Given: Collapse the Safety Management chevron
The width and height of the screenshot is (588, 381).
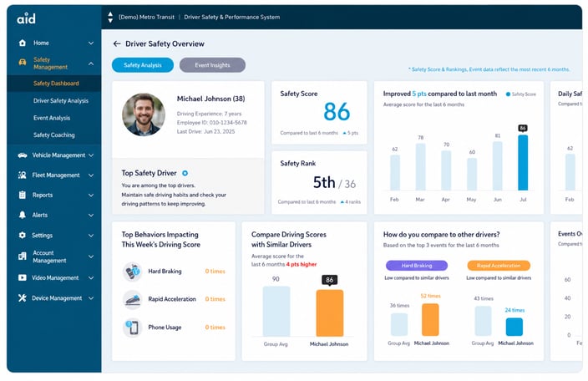Looking at the screenshot, I should (91, 63).
